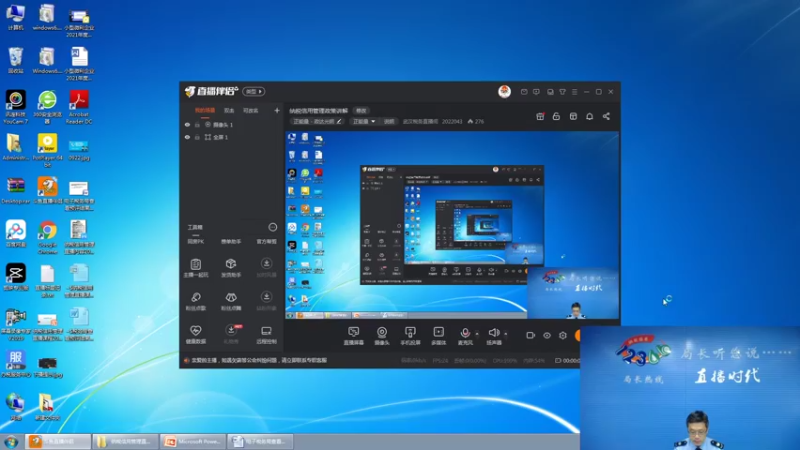
Task: Click the skin shirt icon in title bar
Action: 562,92
